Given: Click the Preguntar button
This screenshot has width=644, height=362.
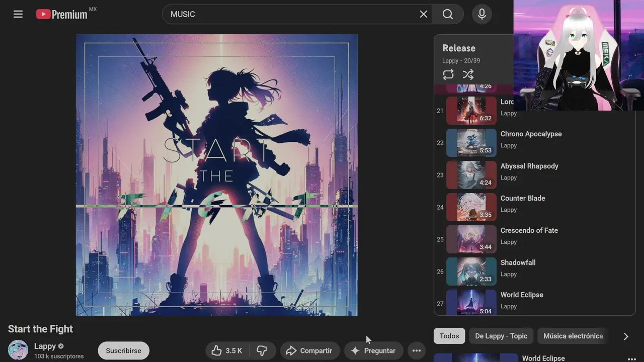Looking at the screenshot, I should pos(373,350).
